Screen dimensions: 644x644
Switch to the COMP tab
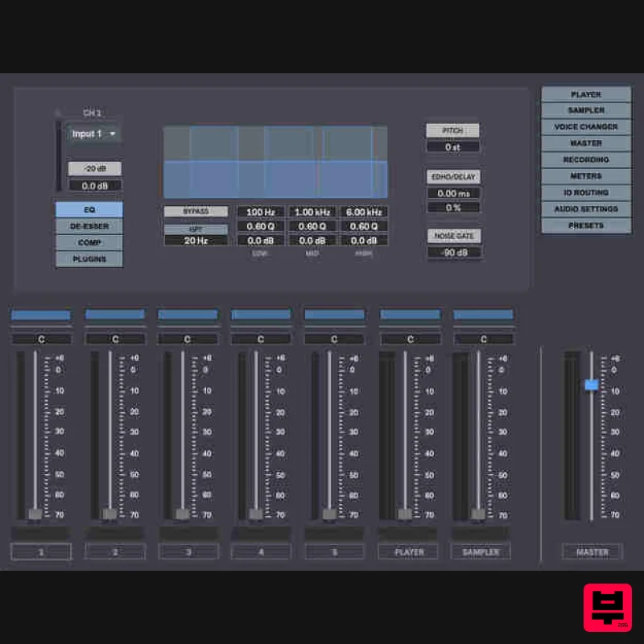click(89, 242)
